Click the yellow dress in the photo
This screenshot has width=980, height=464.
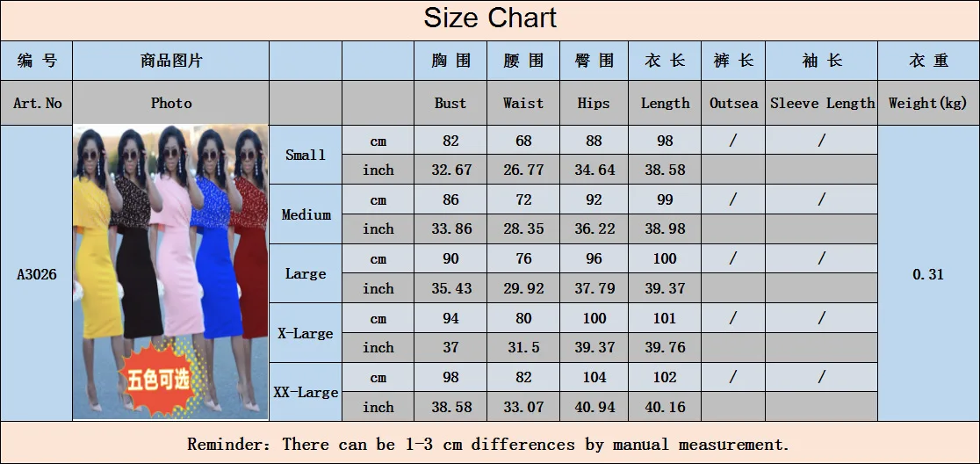[97, 257]
